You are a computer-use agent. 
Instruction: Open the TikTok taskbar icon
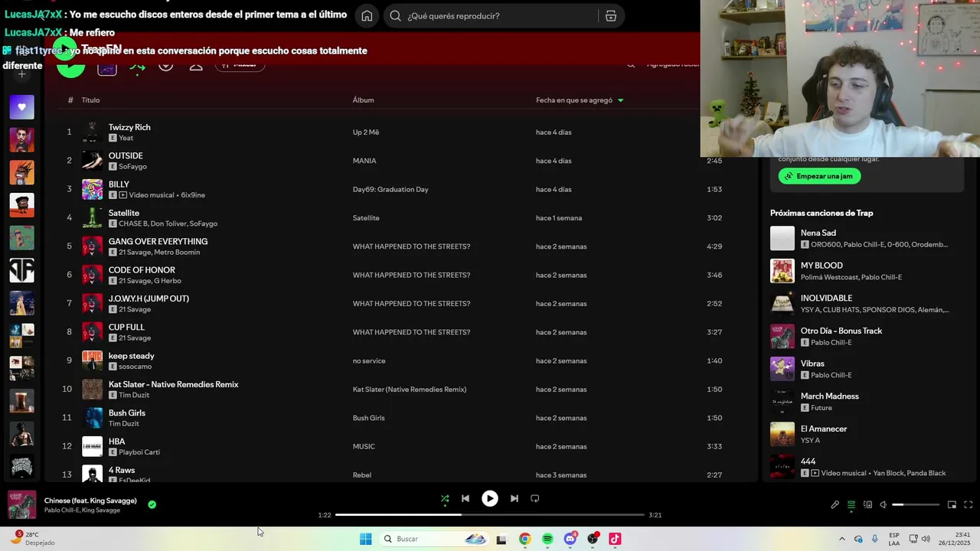[x=615, y=539]
